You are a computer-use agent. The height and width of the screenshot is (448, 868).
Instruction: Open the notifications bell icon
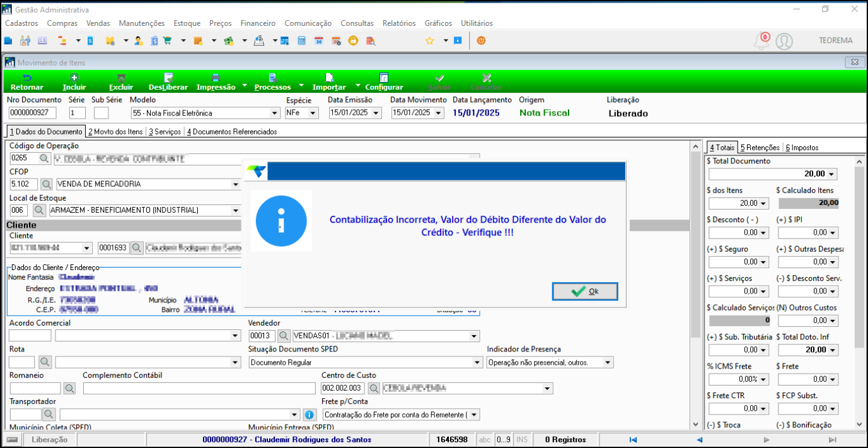(x=761, y=41)
